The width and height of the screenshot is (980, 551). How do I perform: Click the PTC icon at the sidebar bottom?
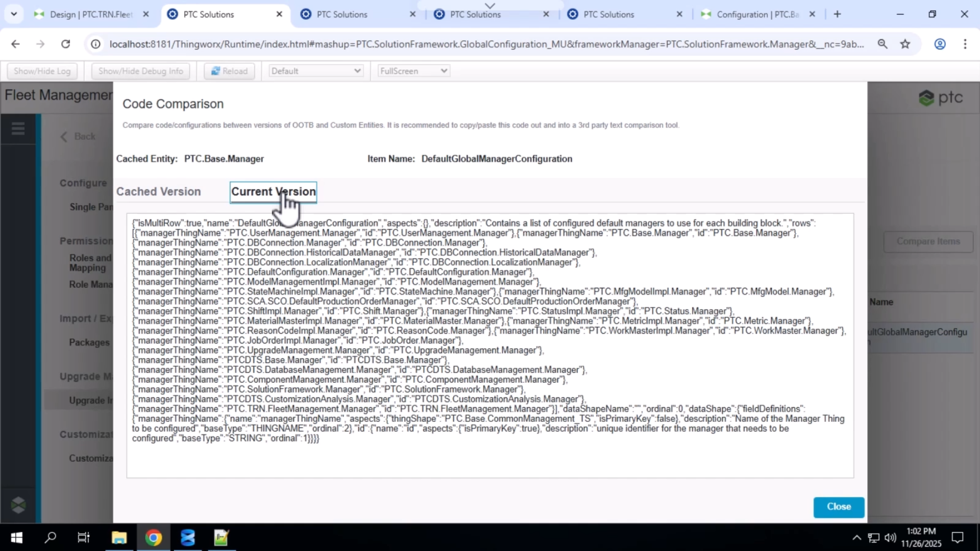click(18, 505)
